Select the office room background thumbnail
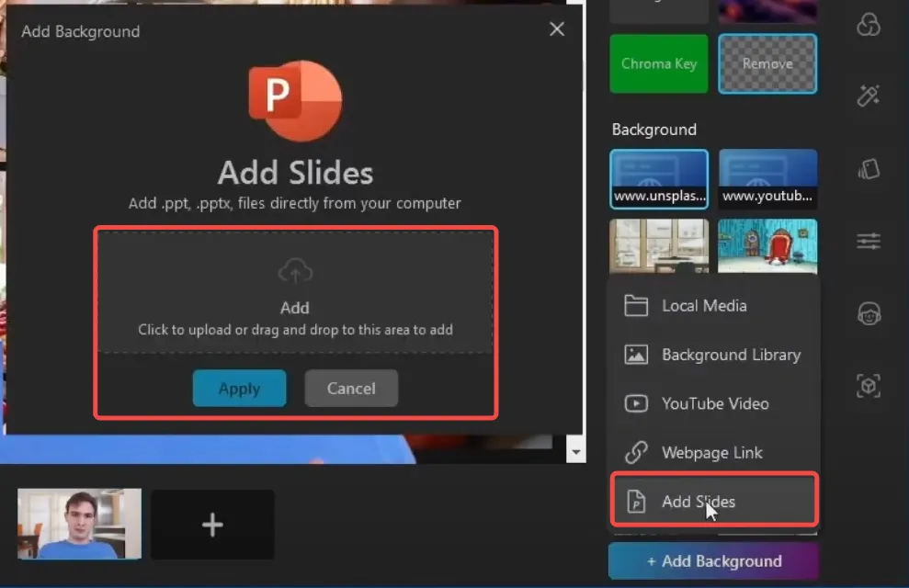This screenshot has width=909, height=588. point(659,245)
